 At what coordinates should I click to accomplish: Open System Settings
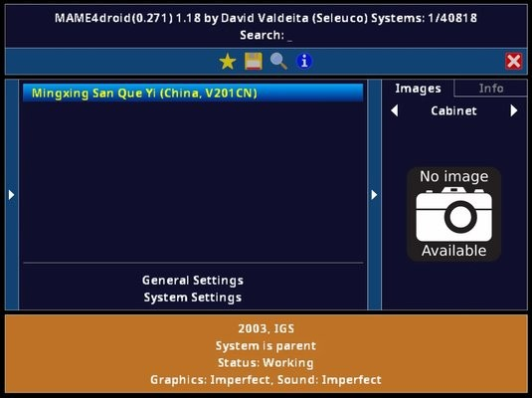pyautogui.click(x=193, y=298)
